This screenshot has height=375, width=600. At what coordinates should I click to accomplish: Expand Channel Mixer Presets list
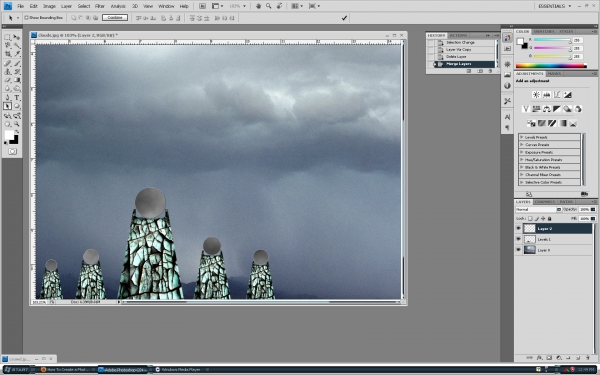point(522,174)
